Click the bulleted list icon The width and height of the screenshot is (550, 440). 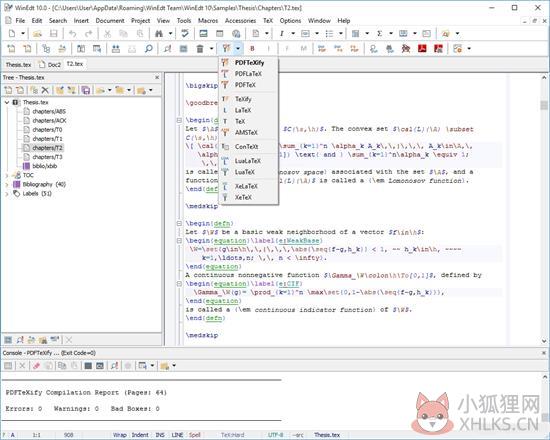329,34
